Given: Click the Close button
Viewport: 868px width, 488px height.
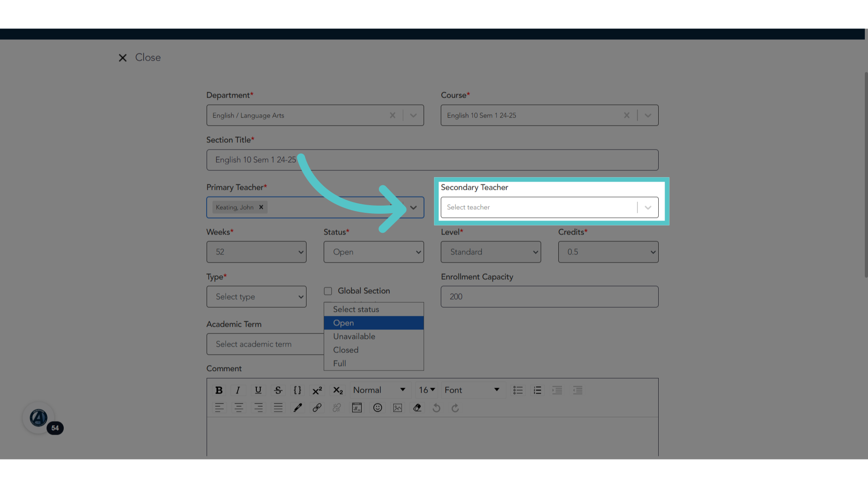Looking at the screenshot, I should (139, 57).
